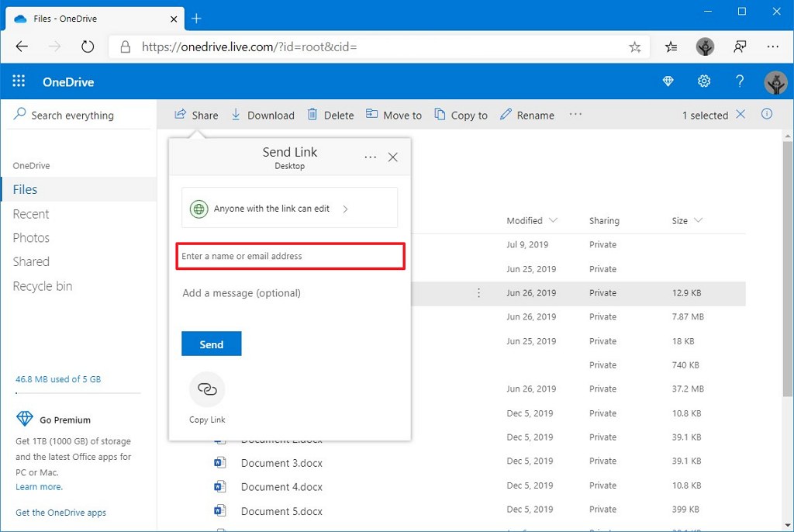
Task: Click the Premium diamond icon in header
Action: pyautogui.click(x=668, y=81)
